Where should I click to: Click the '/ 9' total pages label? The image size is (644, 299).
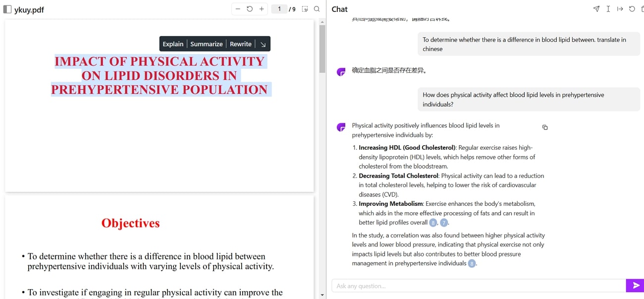(292, 9)
